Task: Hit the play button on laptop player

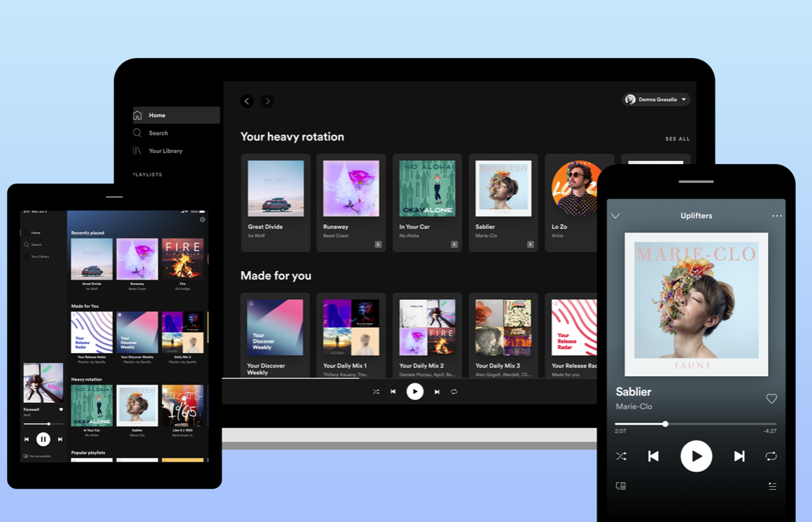Action: pyautogui.click(x=415, y=392)
